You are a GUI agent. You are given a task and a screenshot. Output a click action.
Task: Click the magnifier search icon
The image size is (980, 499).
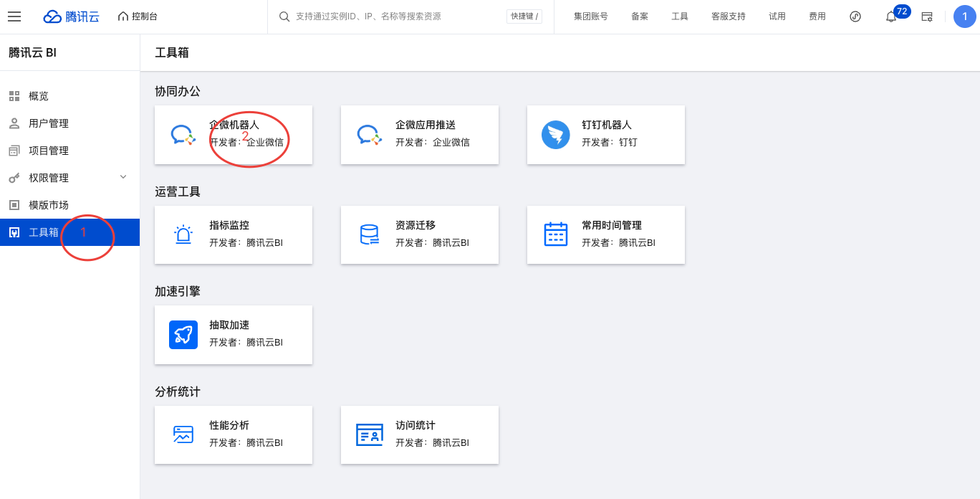[x=284, y=16]
